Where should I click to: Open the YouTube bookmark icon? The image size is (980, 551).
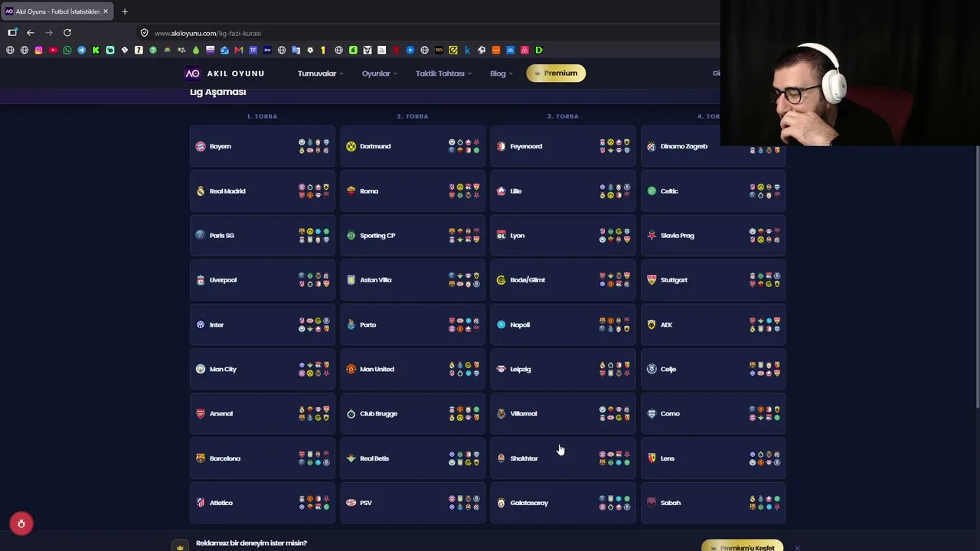53,51
